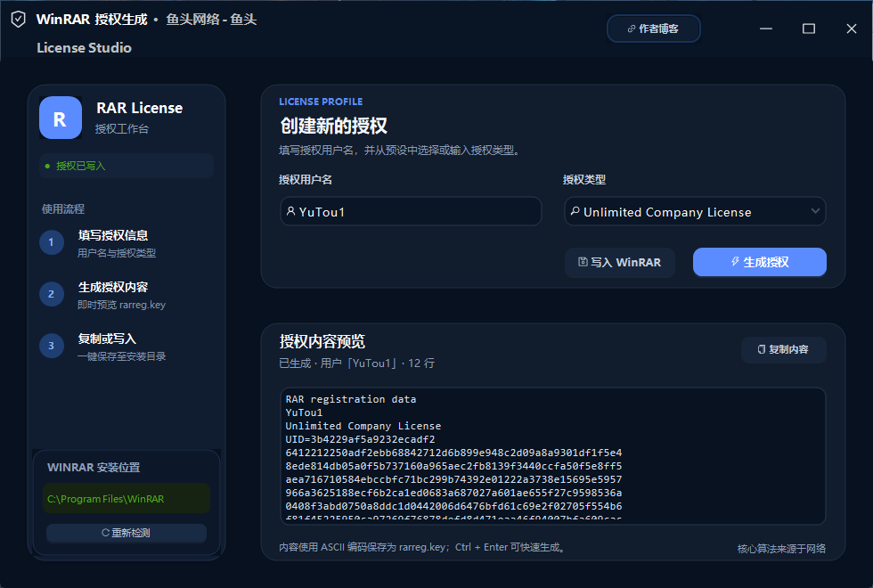
Task: Click step 3 circle in workflow
Action: pyautogui.click(x=52, y=346)
